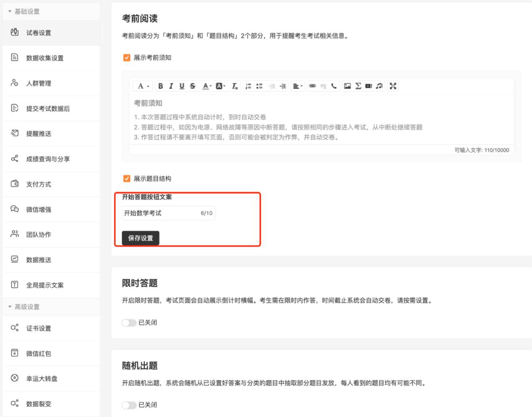Open 支付方式 sidebar item
Screen dimensions: 532x417
point(51,184)
